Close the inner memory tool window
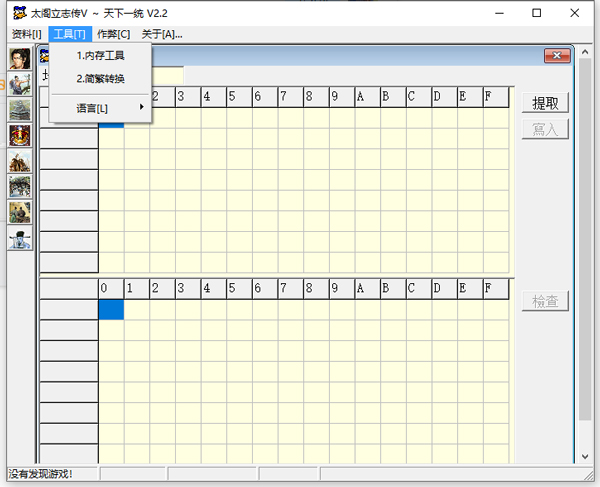Screen dimensions: 600x487 click(557, 56)
